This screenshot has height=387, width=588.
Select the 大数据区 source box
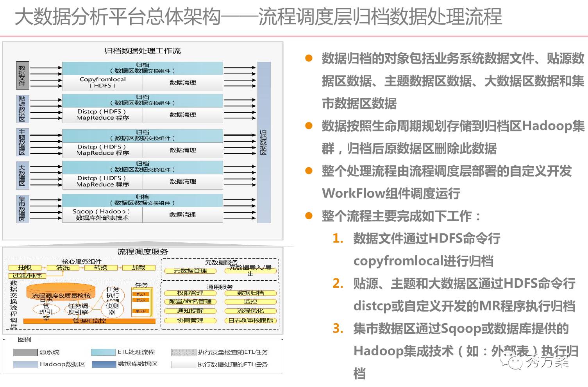(22, 175)
